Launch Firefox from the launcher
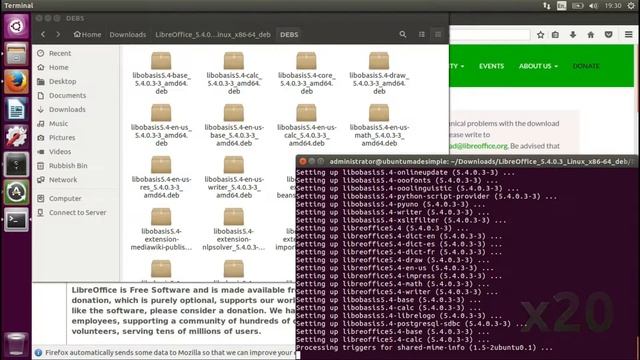The height and width of the screenshot is (360, 640). coord(16,82)
